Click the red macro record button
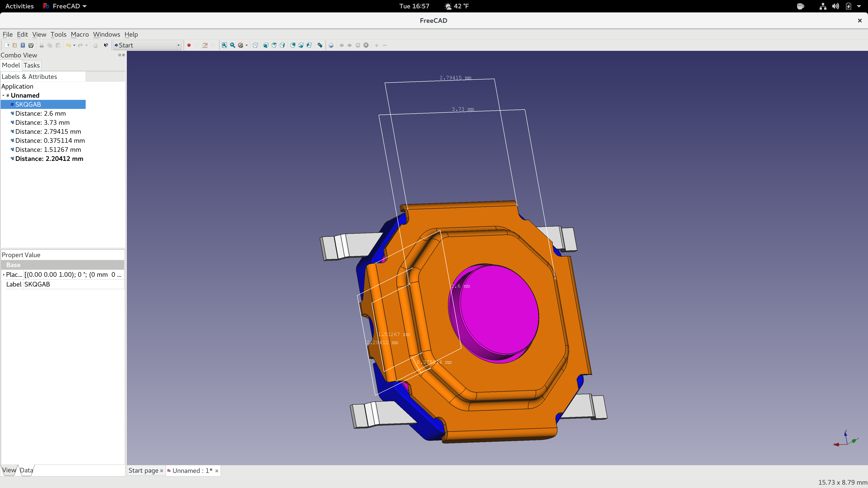Image resolution: width=868 pixels, height=488 pixels. click(x=189, y=45)
